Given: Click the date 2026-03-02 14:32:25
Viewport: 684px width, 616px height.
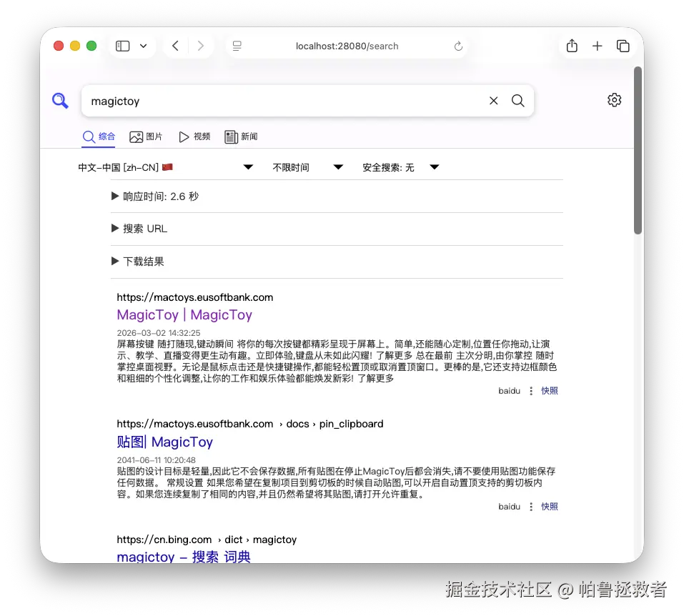Looking at the screenshot, I should click(x=159, y=333).
